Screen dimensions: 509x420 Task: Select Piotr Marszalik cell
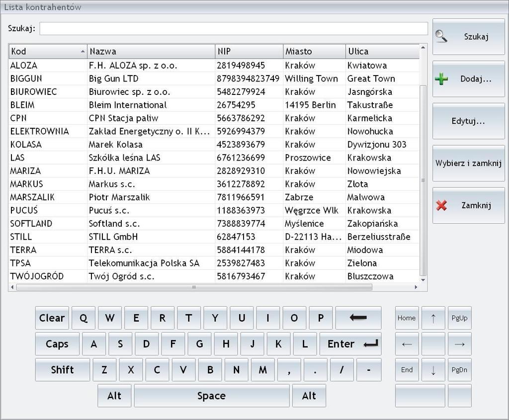(x=151, y=197)
